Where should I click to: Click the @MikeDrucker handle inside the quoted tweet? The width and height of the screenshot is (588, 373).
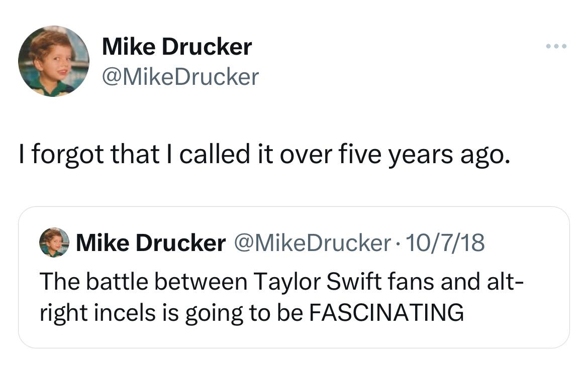(311, 243)
